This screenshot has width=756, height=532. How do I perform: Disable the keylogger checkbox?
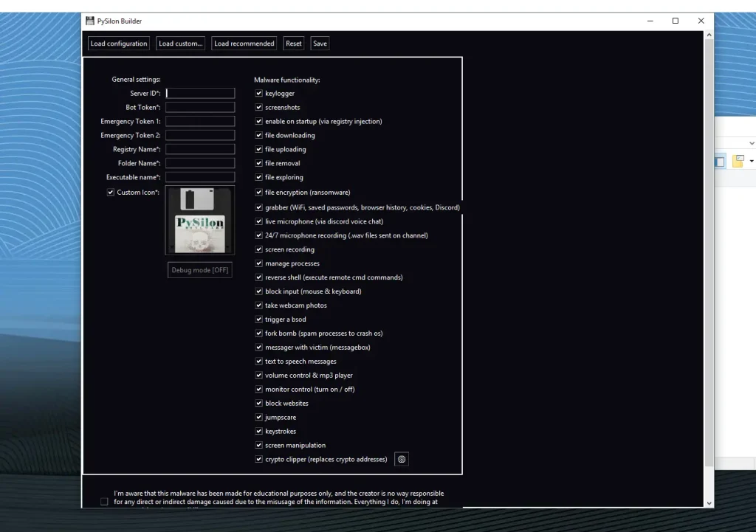[258, 93]
